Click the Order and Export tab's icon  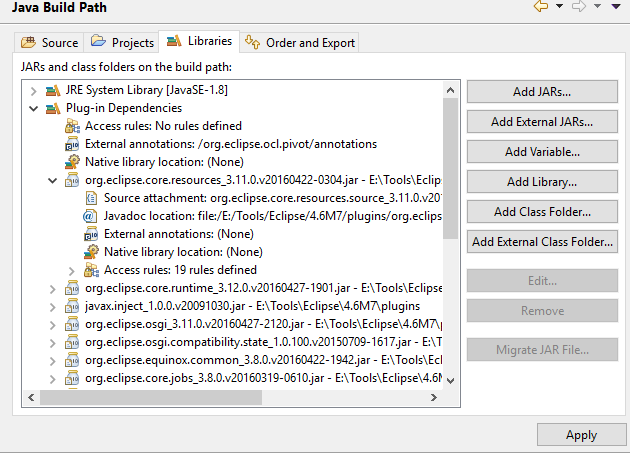point(252,42)
